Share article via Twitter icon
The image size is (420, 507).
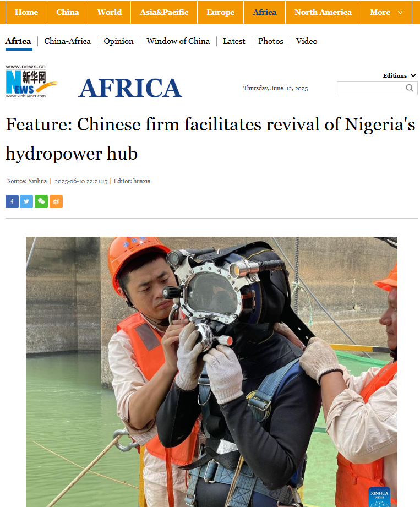click(26, 201)
